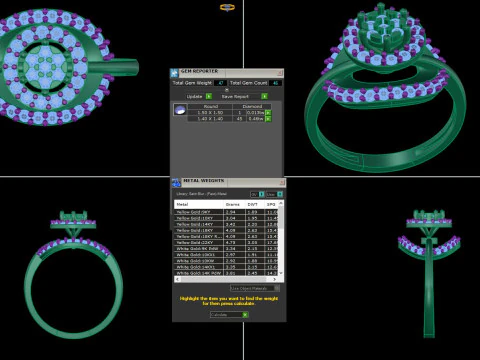Select the Yellow Gold 18KY R... row
480x360 pixels.
pos(226,236)
